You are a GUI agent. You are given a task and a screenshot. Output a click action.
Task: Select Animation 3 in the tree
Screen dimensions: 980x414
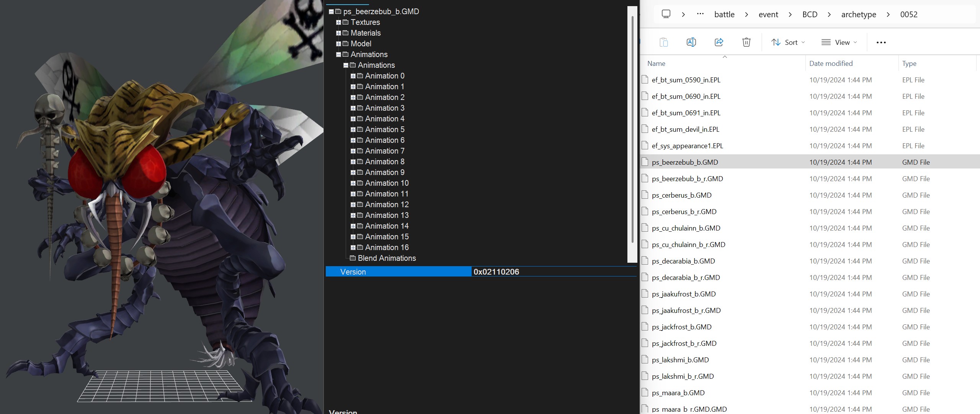(x=384, y=108)
